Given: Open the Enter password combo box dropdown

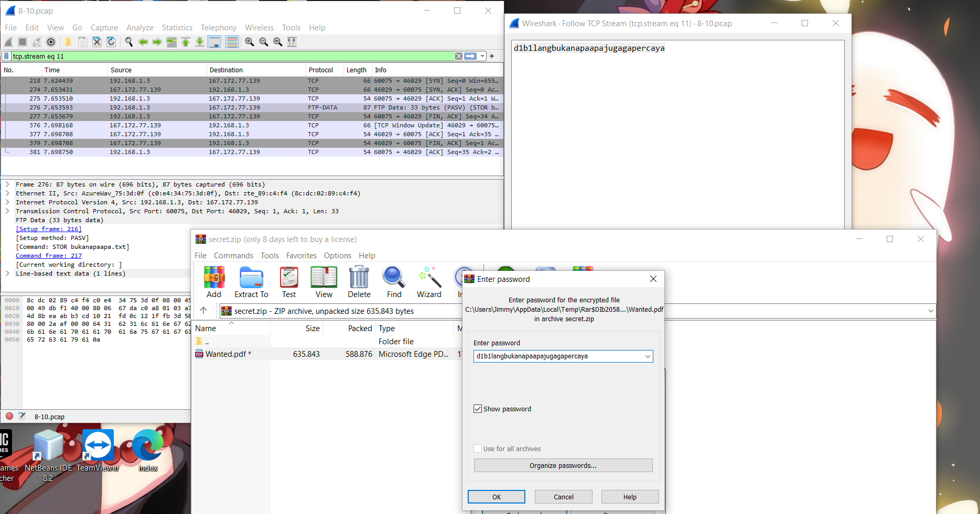Looking at the screenshot, I should point(648,356).
